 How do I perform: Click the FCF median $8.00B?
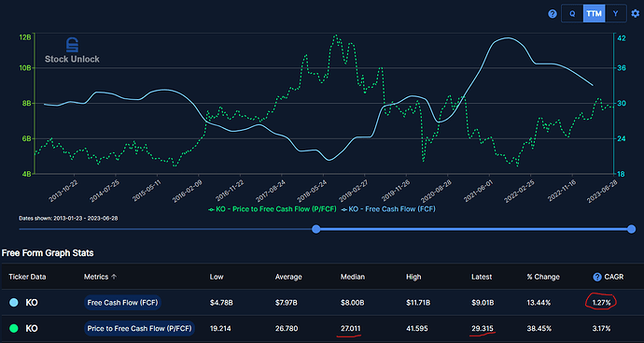click(x=353, y=303)
